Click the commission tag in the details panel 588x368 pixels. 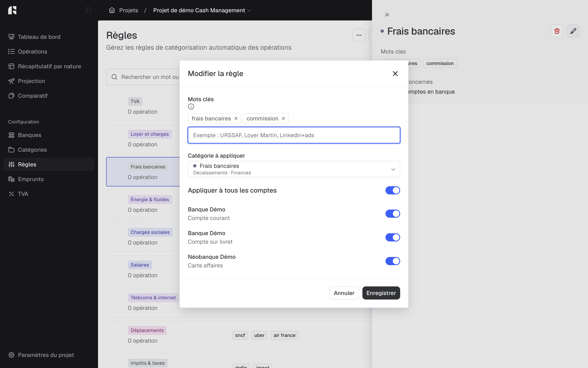coord(440,63)
